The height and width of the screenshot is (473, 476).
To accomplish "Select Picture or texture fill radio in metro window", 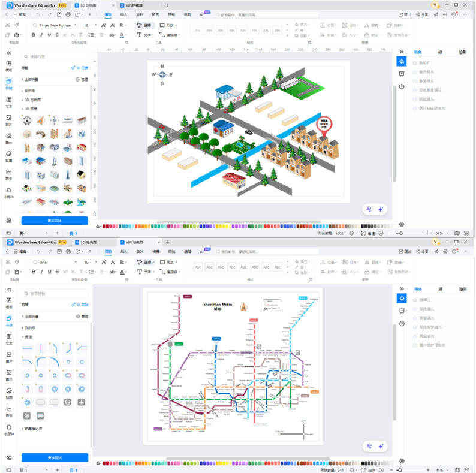I will pos(415,345).
